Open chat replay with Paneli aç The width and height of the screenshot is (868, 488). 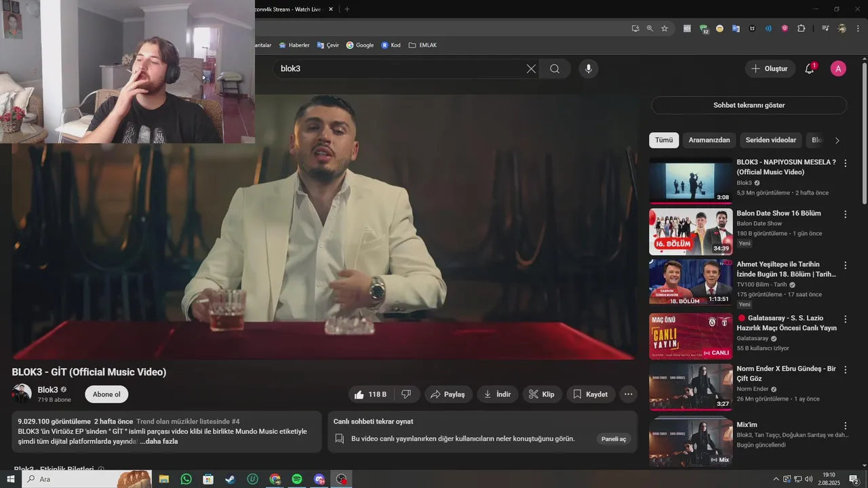pos(614,439)
